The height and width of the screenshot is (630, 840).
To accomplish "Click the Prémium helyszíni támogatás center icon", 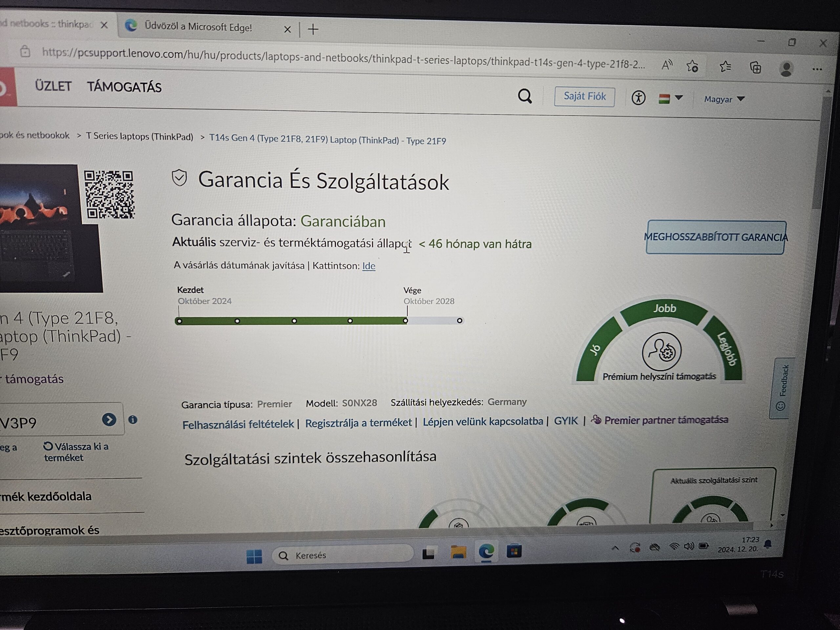I will coord(661,352).
